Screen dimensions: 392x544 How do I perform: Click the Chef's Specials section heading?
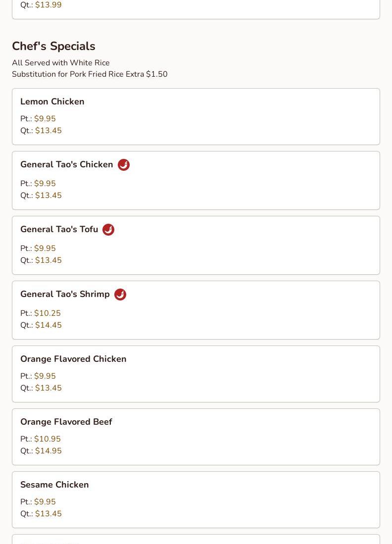click(53, 46)
